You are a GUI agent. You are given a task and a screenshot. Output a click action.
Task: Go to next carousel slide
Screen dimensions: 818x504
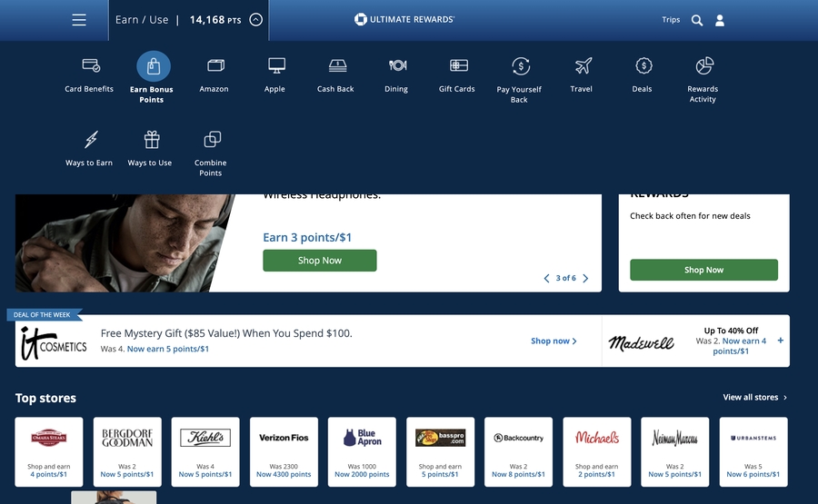585,279
